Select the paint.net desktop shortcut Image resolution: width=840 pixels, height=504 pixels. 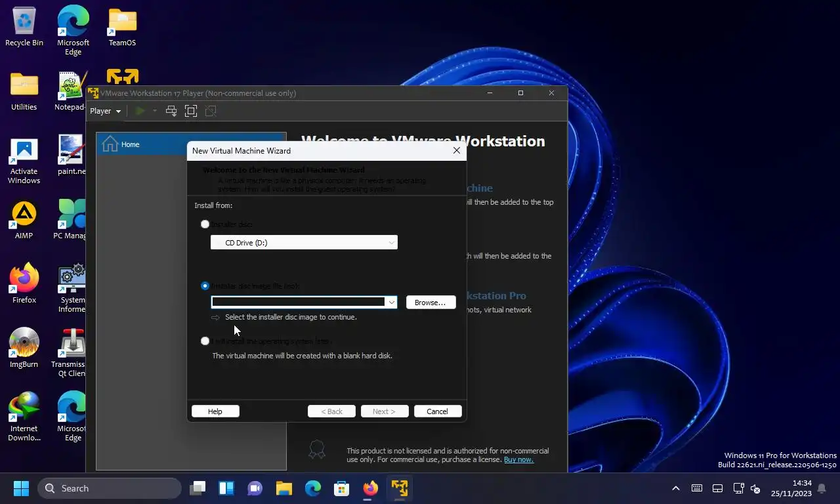pyautogui.click(x=71, y=156)
